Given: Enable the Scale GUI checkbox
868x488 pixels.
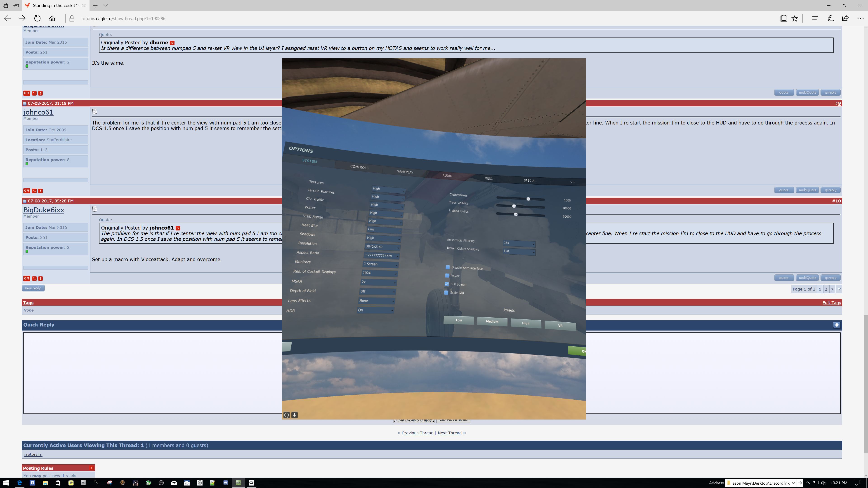Looking at the screenshot, I should coord(446,292).
